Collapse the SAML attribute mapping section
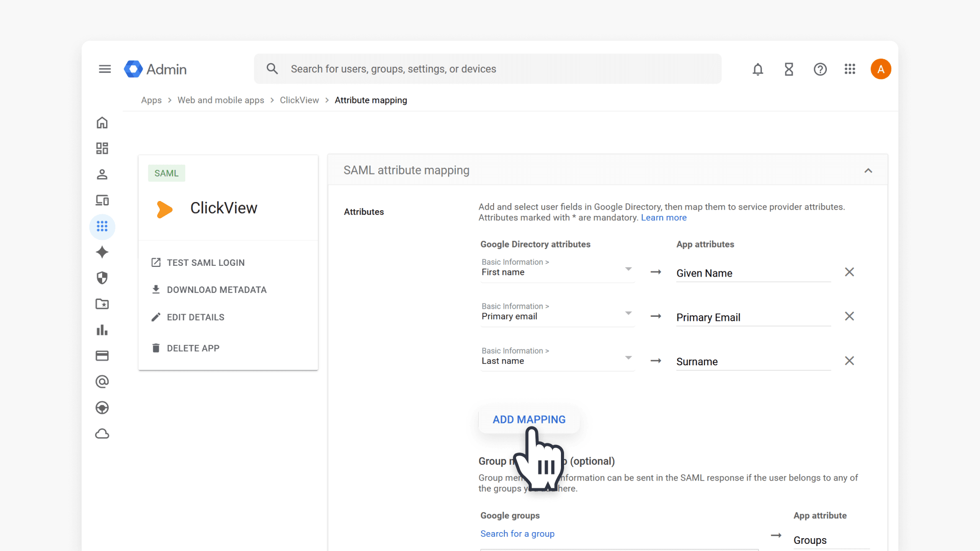This screenshot has height=551, width=980. pos(868,170)
